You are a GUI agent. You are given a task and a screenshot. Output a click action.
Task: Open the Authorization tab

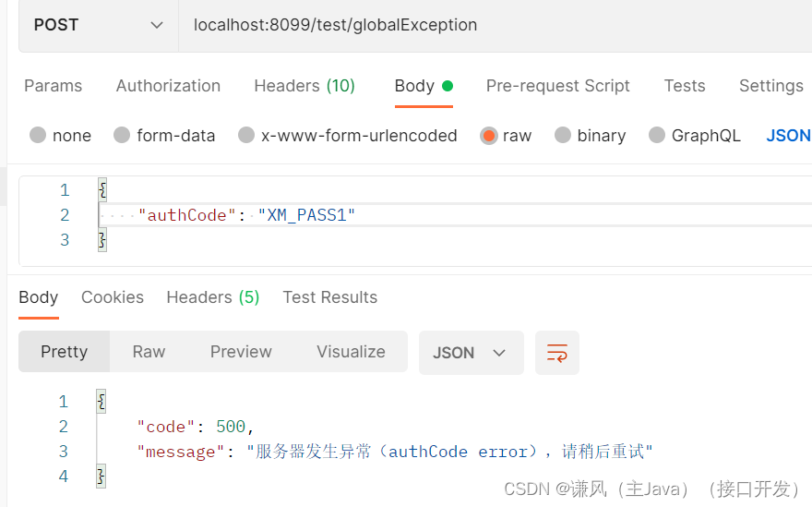click(x=168, y=86)
